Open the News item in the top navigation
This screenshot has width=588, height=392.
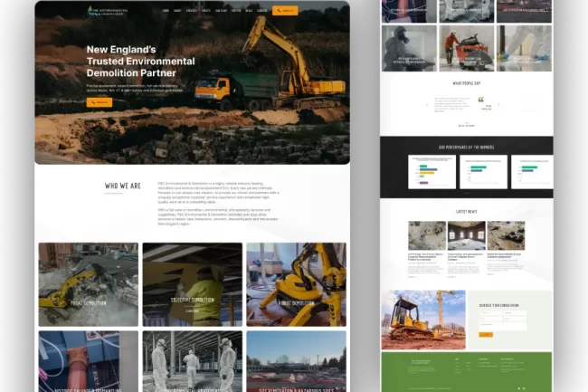coord(249,11)
